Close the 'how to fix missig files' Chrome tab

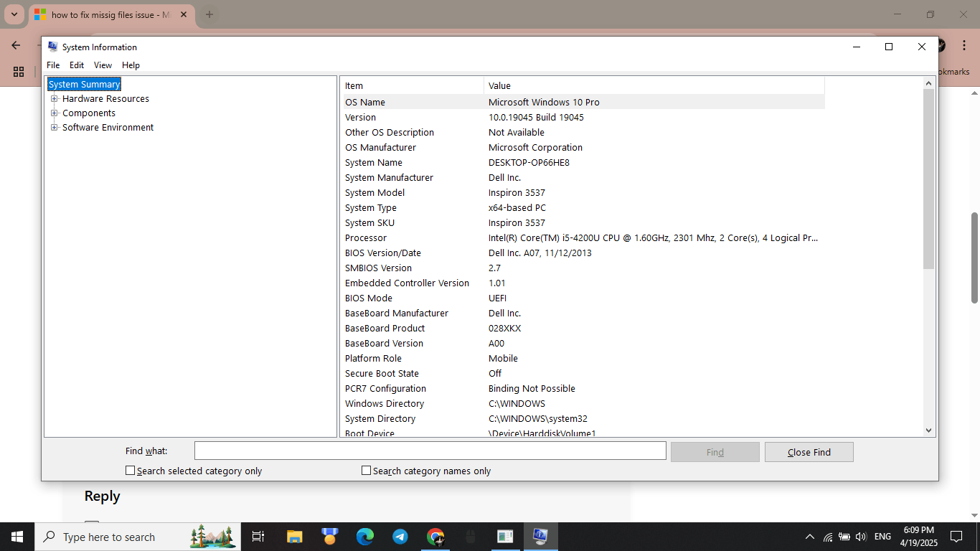coord(184,14)
